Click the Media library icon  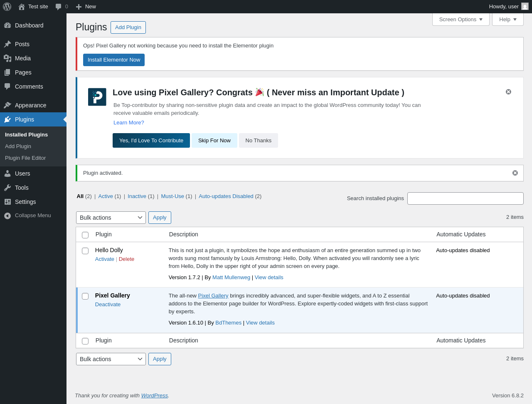7,58
